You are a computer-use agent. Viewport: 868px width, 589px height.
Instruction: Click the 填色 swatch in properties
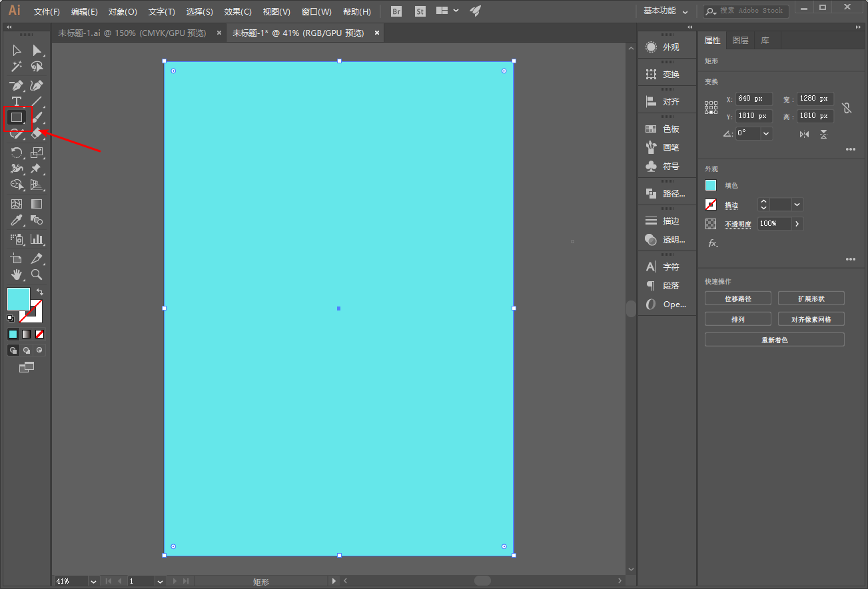(711, 185)
